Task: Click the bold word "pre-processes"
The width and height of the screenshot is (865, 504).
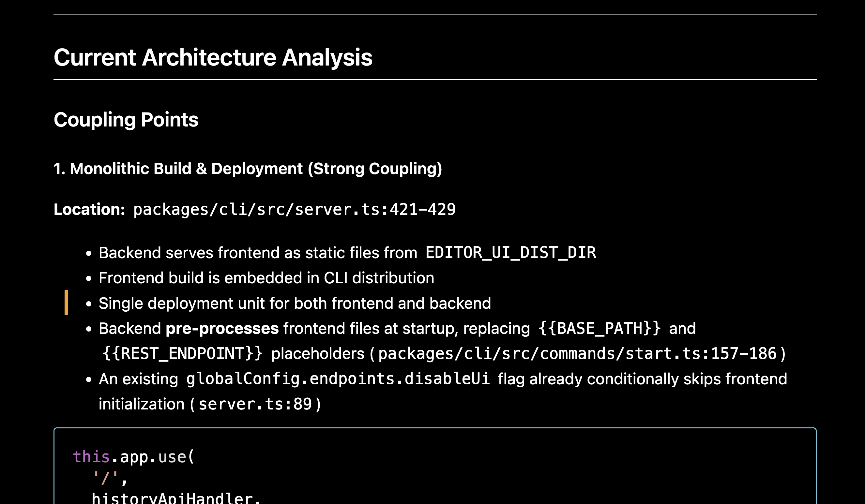Action: click(x=222, y=329)
